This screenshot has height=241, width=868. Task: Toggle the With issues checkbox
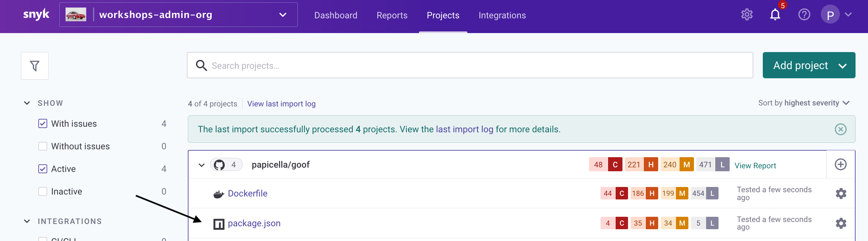click(x=43, y=124)
